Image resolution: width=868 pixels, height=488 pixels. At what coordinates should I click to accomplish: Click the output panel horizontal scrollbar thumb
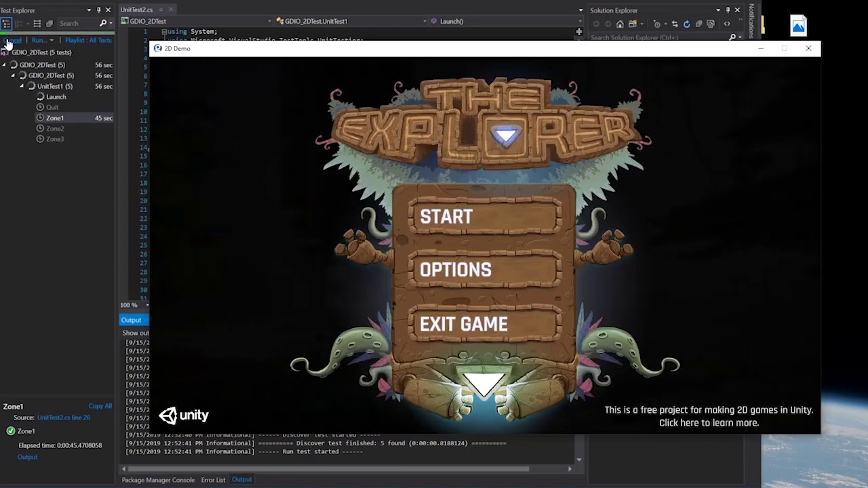(328, 468)
